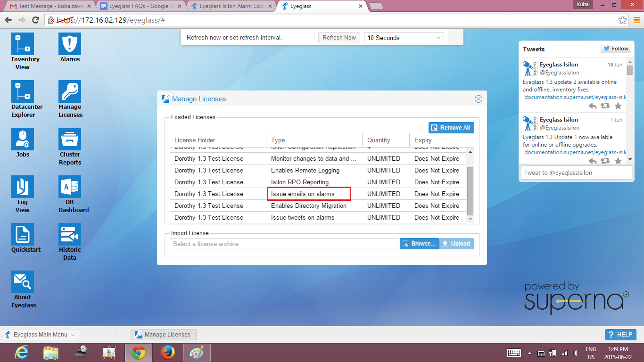644x362 pixels.
Task: Select the Enables Directory Migration license
Action: [318, 206]
